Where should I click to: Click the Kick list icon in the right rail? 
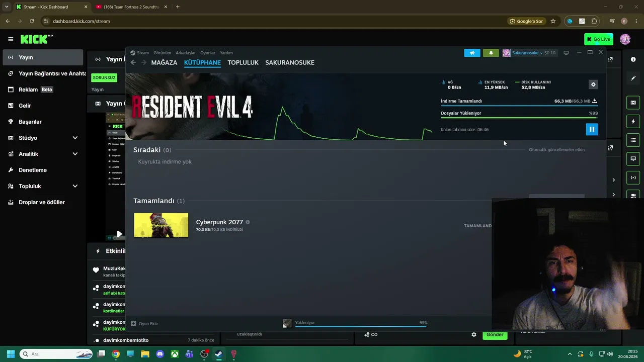(633, 140)
